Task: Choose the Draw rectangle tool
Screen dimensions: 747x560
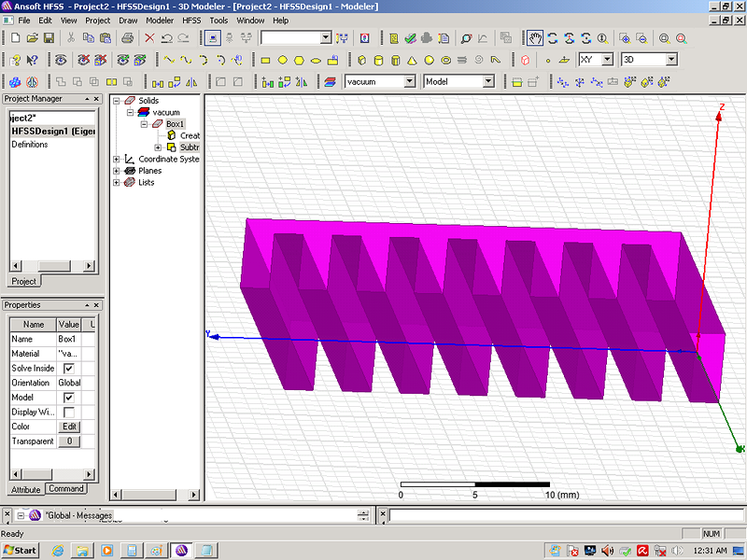Action: pyautogui.click(x=265, y=60)
